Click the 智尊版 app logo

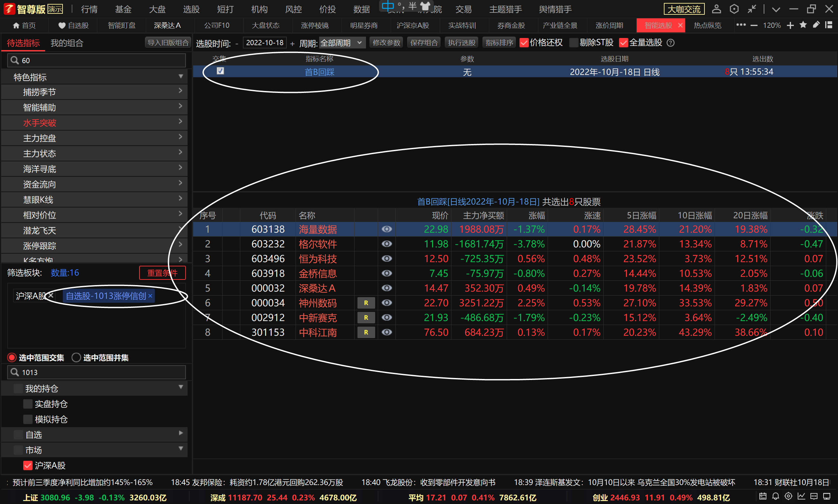tap(9, 9)
